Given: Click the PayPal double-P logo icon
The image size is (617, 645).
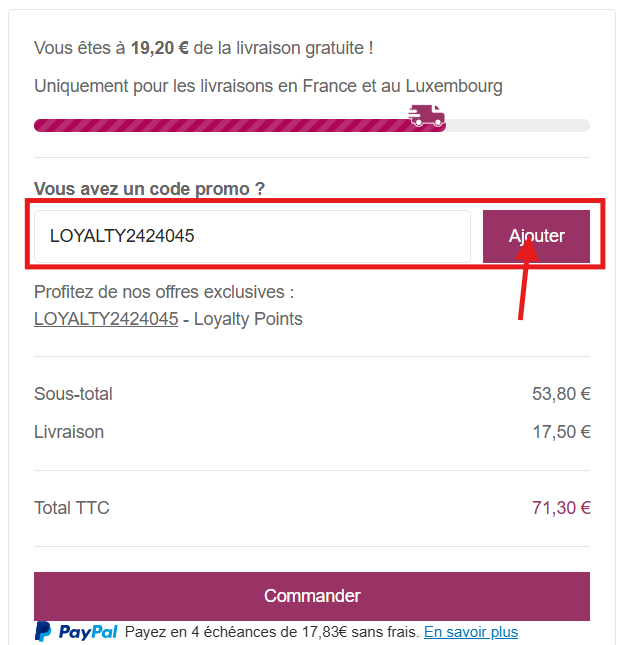Looking at the screenshot, I should tap(43, 631).
